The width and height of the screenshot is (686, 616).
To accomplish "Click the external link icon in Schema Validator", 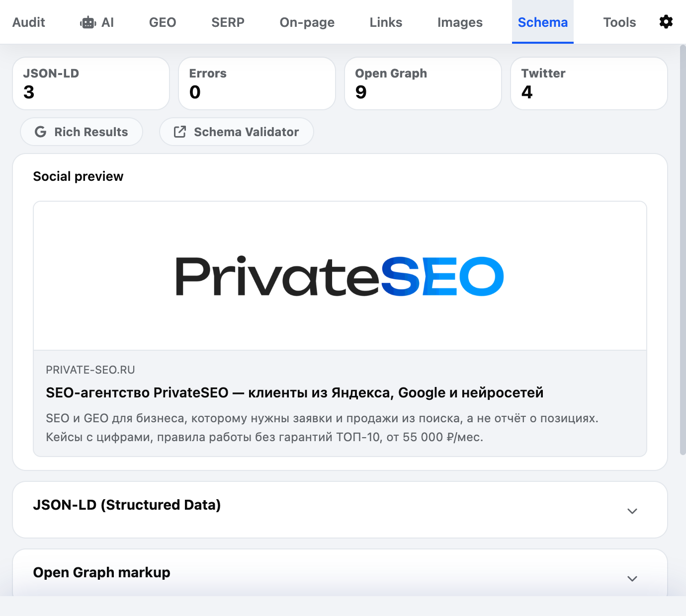I will tap(180, 132).
